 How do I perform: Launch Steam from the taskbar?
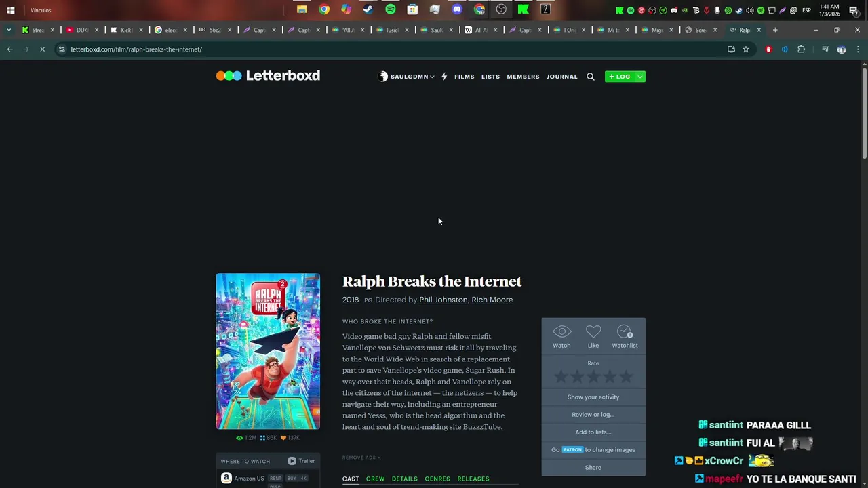[x=368, y=9]
